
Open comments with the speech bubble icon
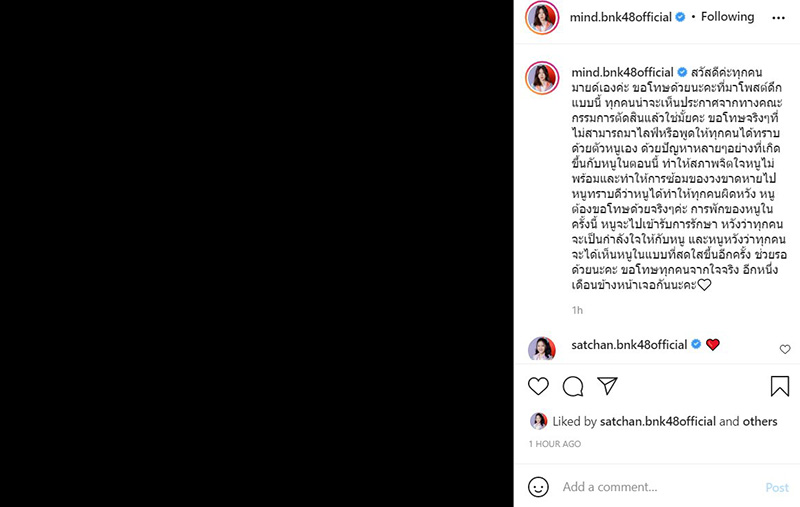pyautogui.click(x=573, y=386)
